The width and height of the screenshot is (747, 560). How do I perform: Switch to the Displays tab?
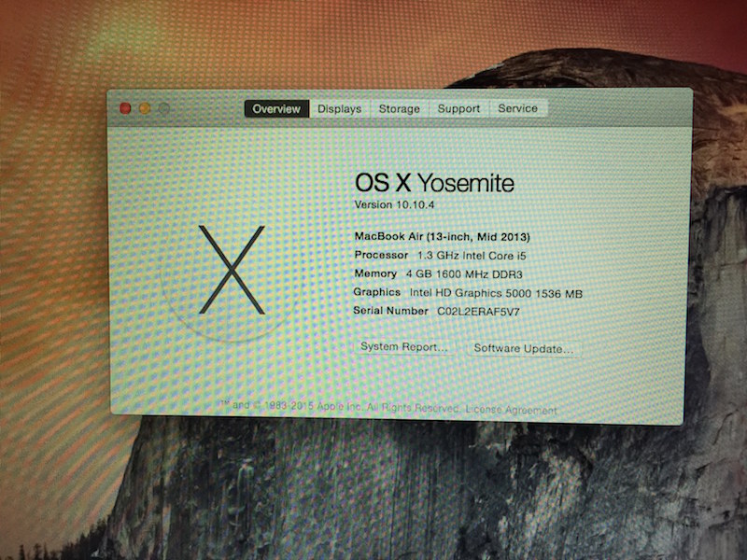click(340, 108)
